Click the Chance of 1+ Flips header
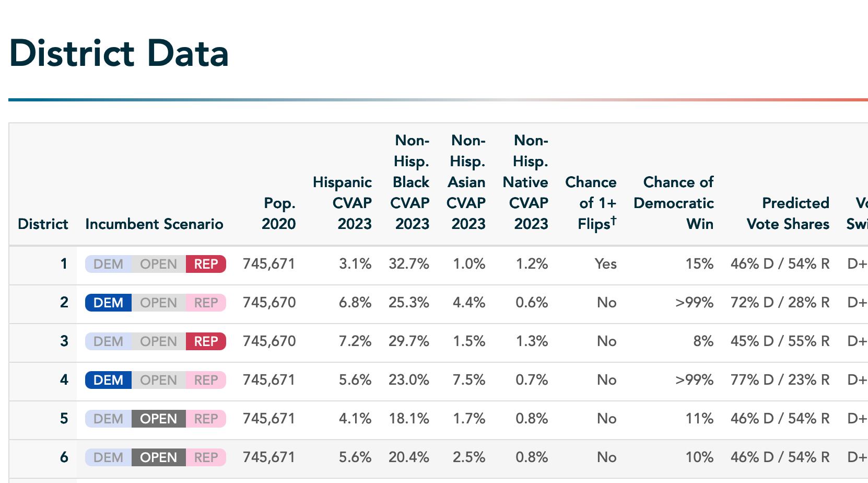The width and height of the screenshot is (868, 483). (x=591, y=203)
